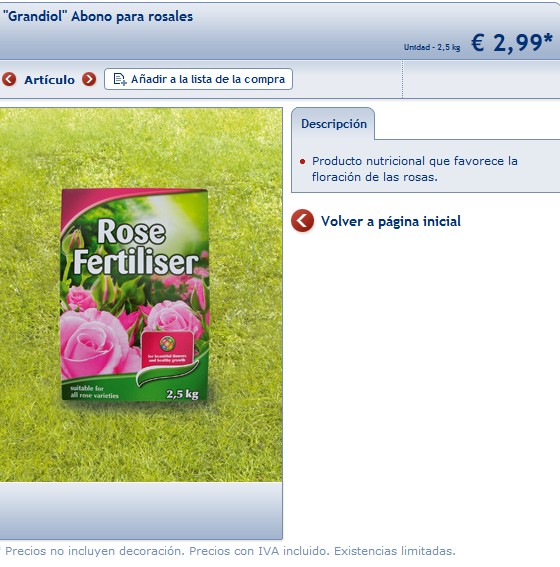Add item via Añadir a la lista de la compra

tap(198, 79)
